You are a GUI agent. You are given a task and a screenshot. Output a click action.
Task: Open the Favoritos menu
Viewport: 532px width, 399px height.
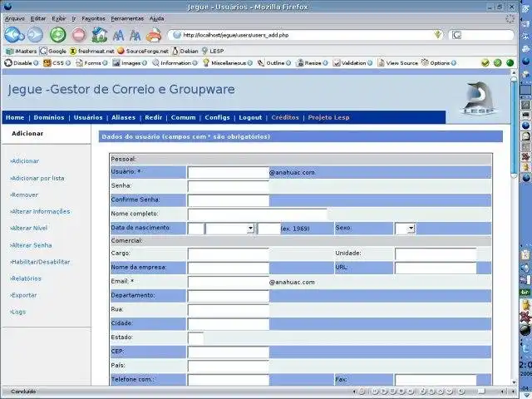coord(93,18)
